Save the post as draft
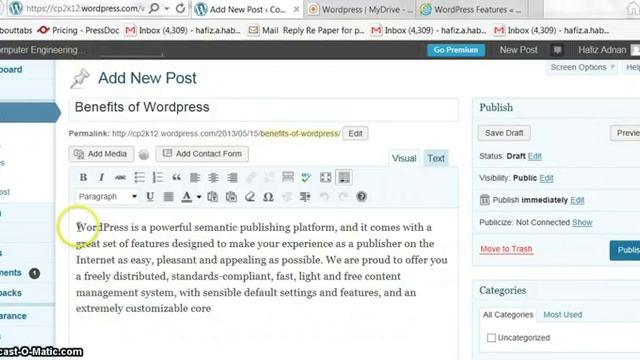The width and height of the screenshot is (640, 360). coord(504,133)
